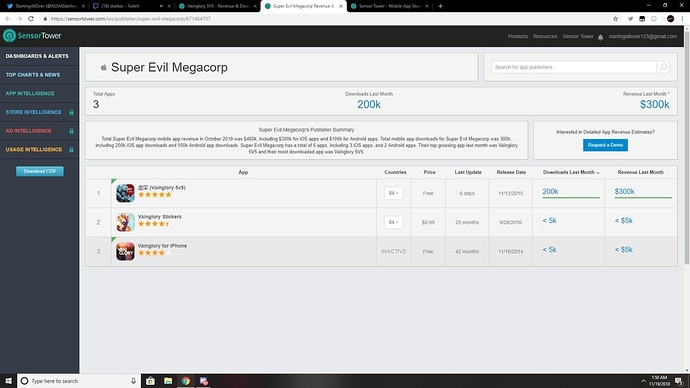
Task: Open the Resources menu
Action: tap(545, 36)
